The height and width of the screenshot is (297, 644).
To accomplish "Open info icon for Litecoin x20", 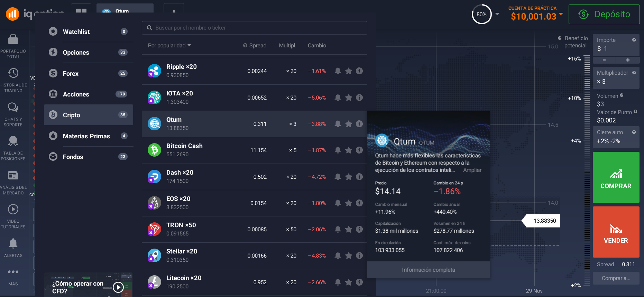I will (x=359, y=282).
